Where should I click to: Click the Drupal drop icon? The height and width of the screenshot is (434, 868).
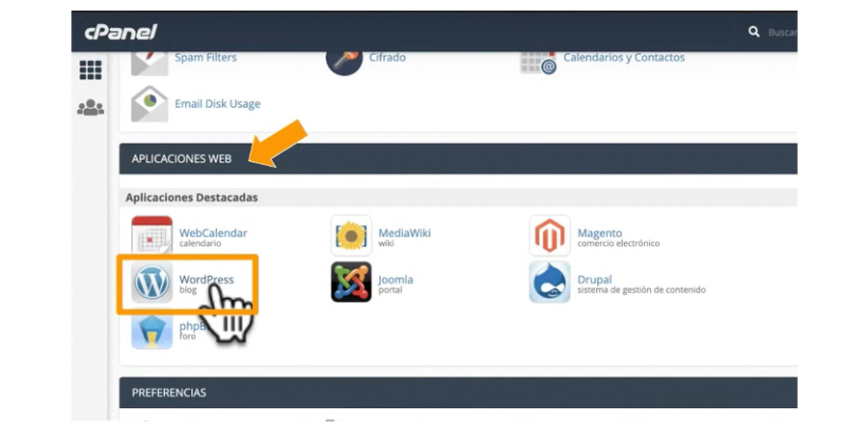[x=550, y=282]
